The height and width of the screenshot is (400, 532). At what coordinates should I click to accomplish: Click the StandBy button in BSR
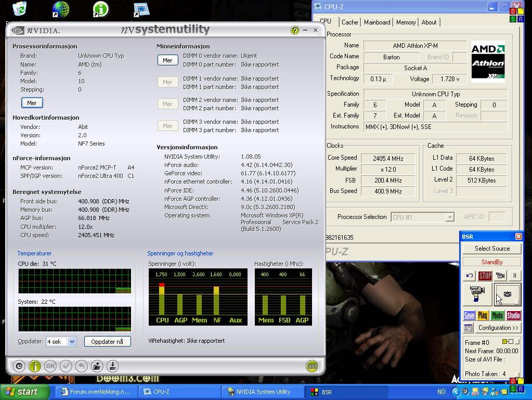(x=492, y=262)
